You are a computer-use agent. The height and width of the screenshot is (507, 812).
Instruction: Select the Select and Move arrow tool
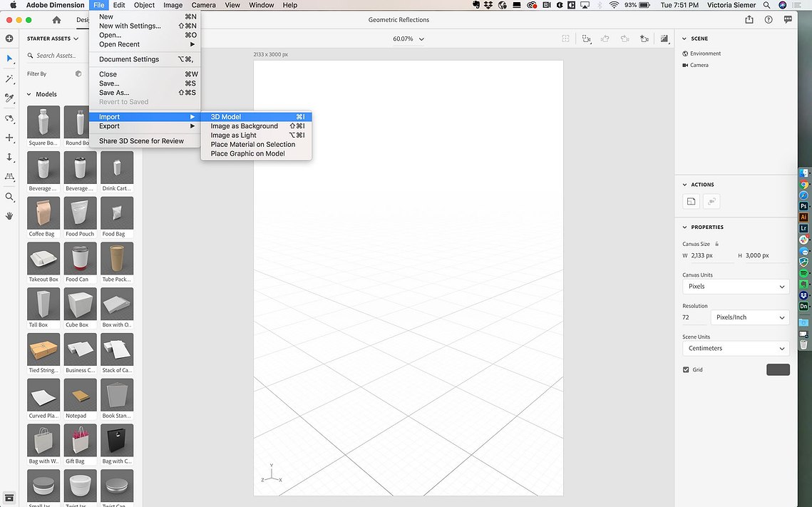tap(9, 58)
